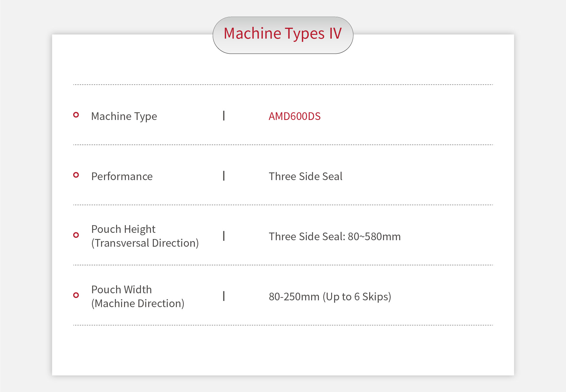Image resolution: width=566 pixels, height=392 pixels.
Task: Click the red bullet beside Pouch Width
Action: pos(76,295)
